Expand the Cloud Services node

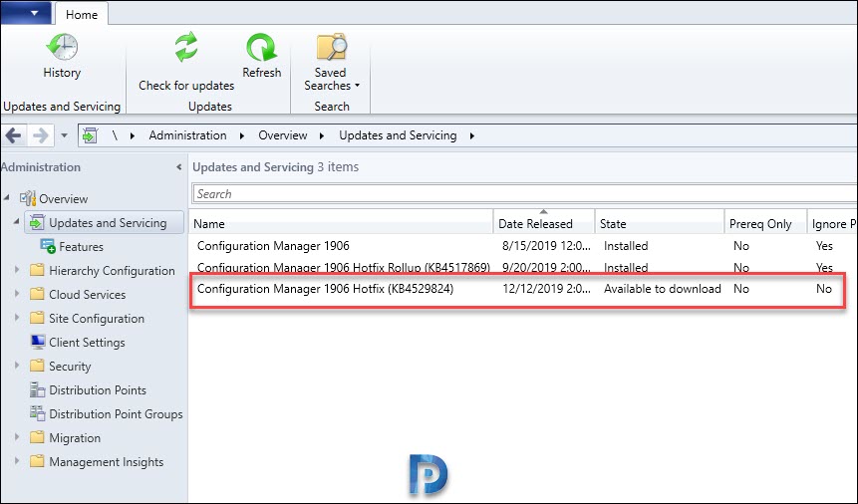pyautogui.click(x=17, y=294)
